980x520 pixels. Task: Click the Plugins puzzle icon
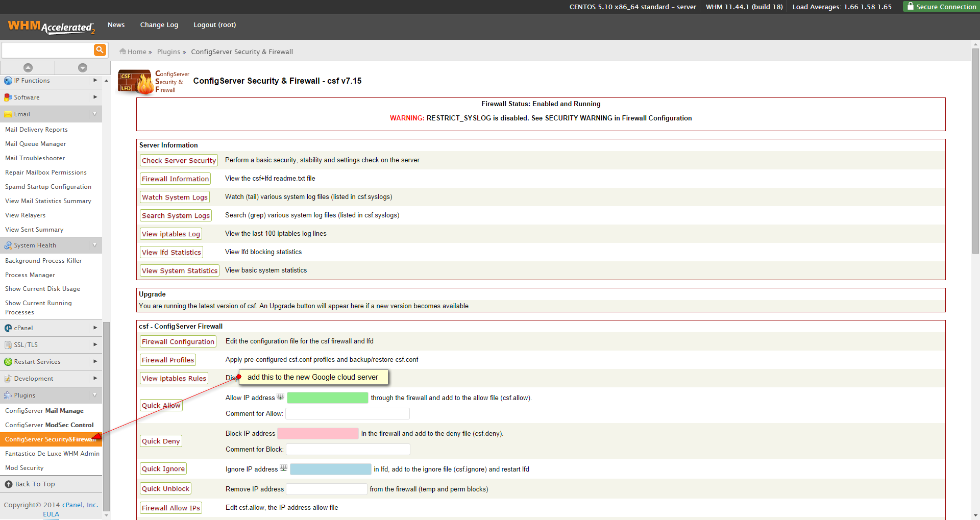8,395
